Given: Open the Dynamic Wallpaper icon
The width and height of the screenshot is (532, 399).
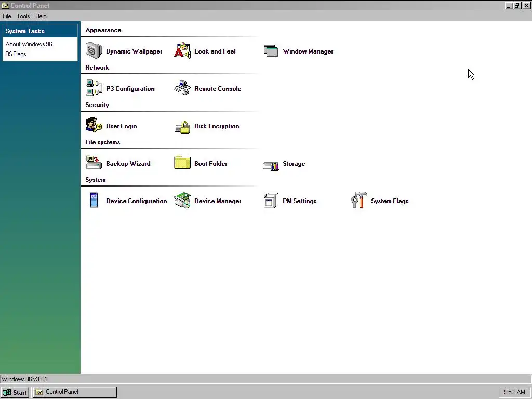Looking at the screenshot, I should click(94, 51).
